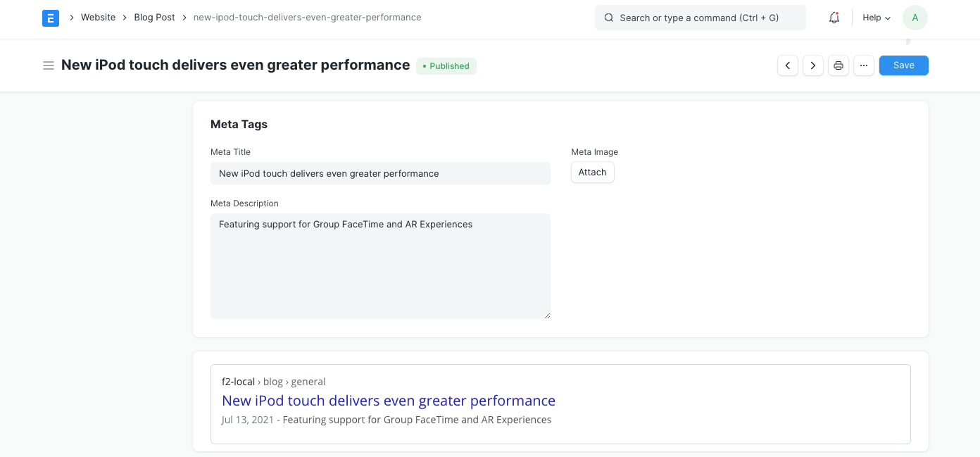Focus the Meta Title input field
Screen dimensions: 980x457
click(x=380, y=174)
